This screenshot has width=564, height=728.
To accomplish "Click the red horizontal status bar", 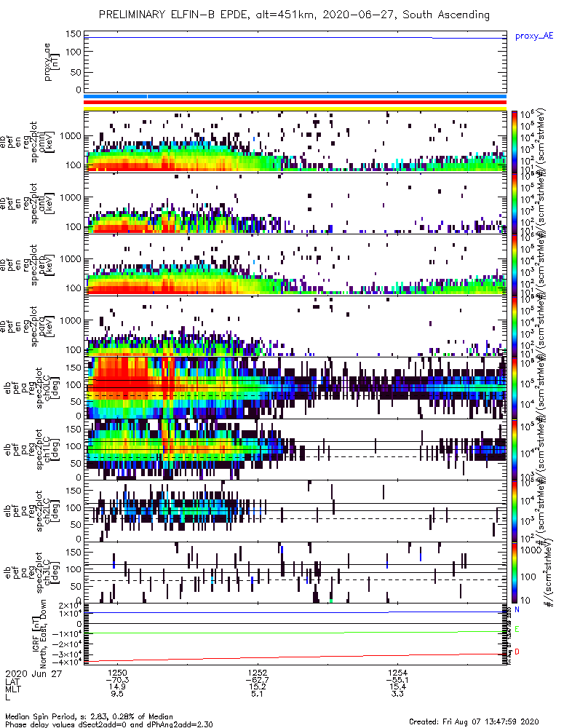I will pyautogui.click(x=295, y=102).
